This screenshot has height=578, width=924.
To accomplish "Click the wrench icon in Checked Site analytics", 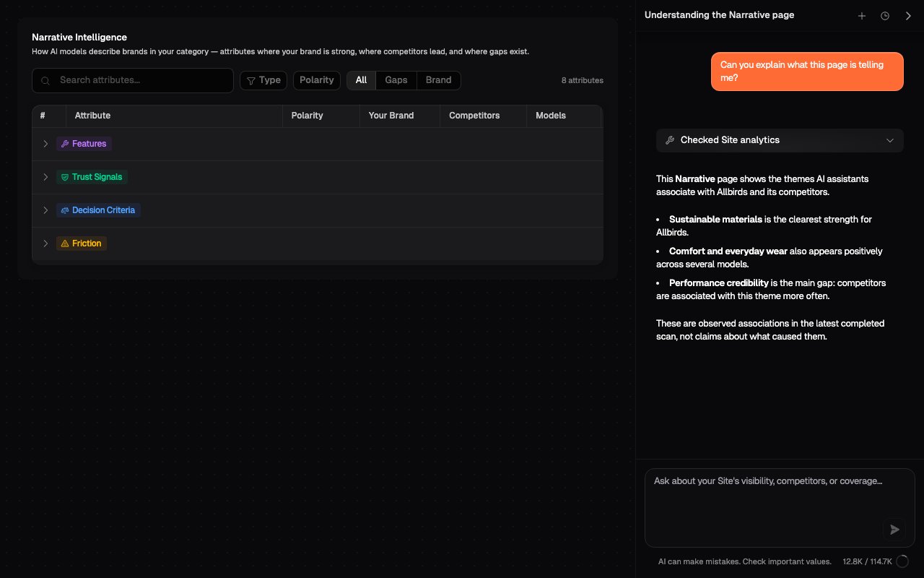I will click(670, 140).
